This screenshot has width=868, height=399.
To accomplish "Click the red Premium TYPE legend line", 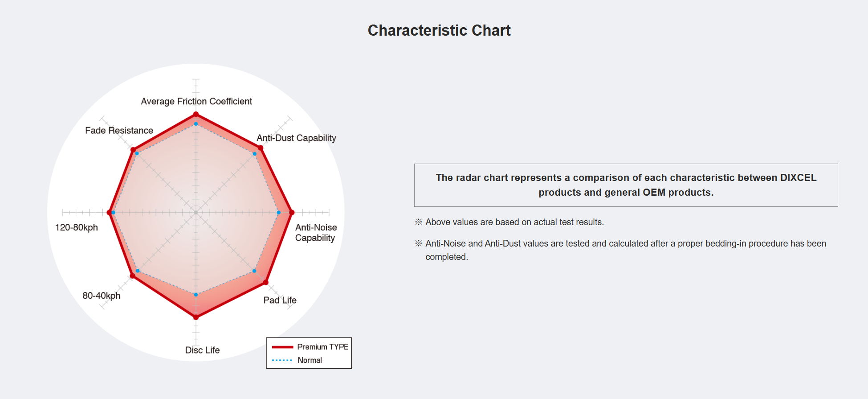I will click(x=282, y=347).
